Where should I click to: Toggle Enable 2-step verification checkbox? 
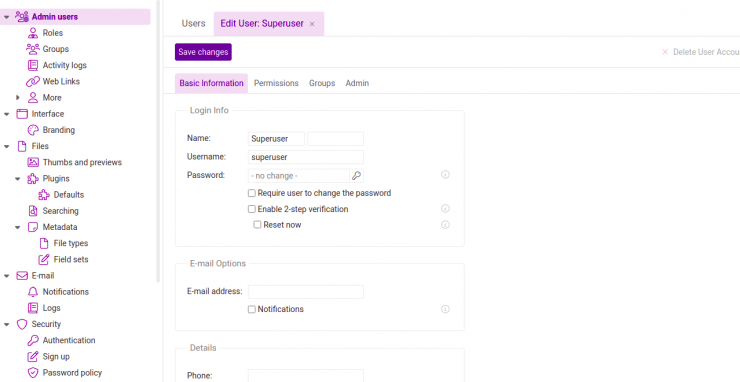(252, 209)
